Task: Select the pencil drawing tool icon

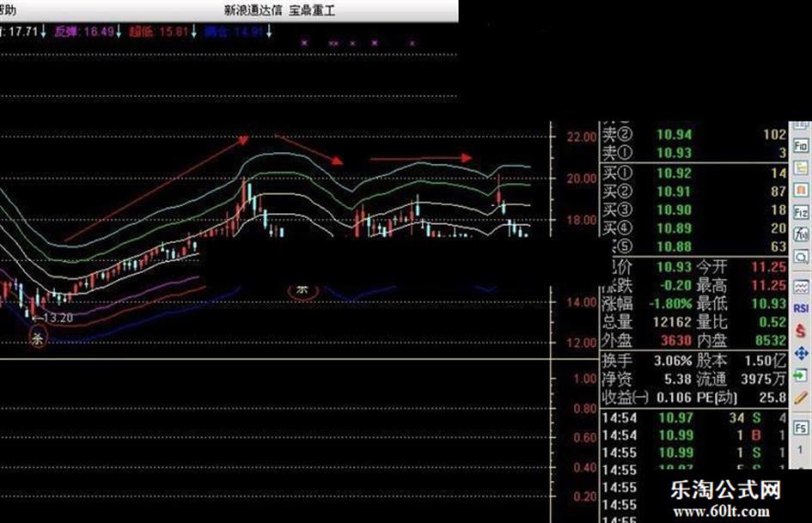Action: coord(801,398)
